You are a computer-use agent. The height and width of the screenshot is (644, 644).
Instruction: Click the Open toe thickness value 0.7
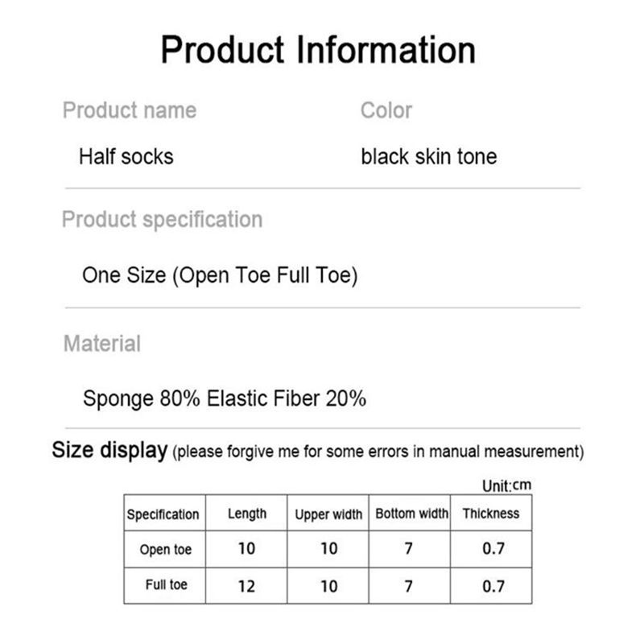(493, 549)
